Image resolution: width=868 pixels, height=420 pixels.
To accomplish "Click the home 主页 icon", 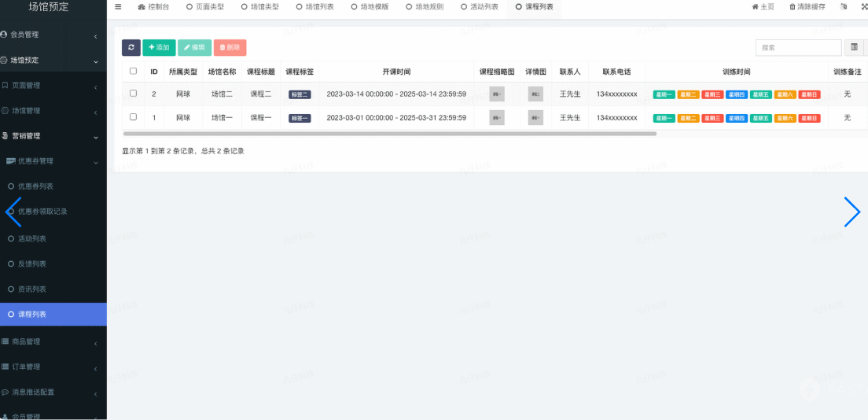I will [x=755, y=6].
